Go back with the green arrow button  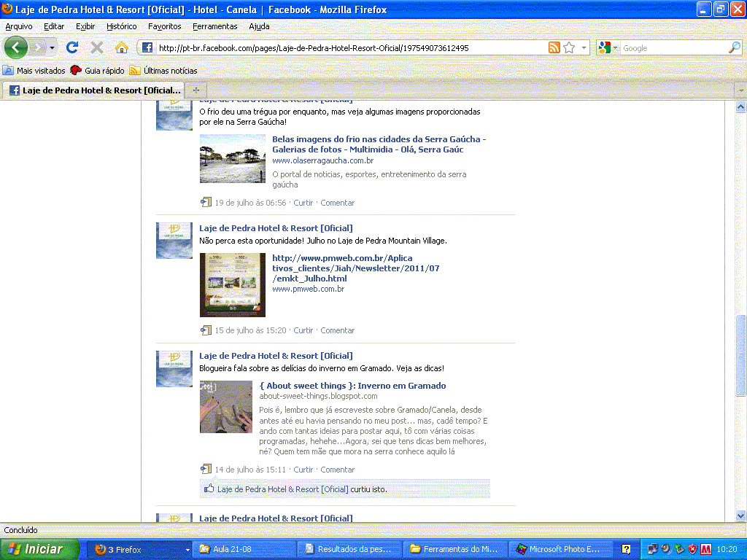tap(16, 47)
